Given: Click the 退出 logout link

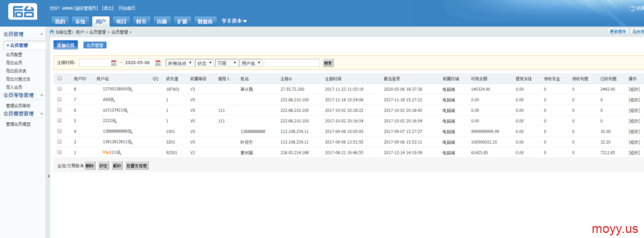Looking at the screenshot, I should point(108,8).
